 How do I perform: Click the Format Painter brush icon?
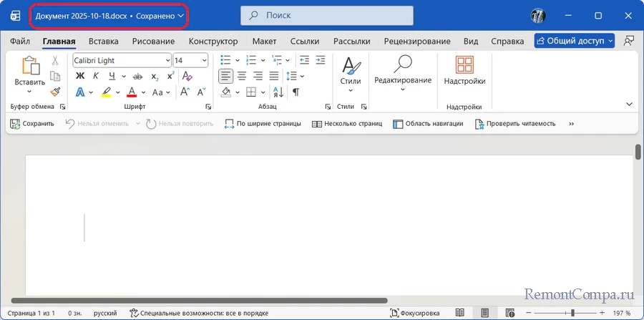point(55,92)
